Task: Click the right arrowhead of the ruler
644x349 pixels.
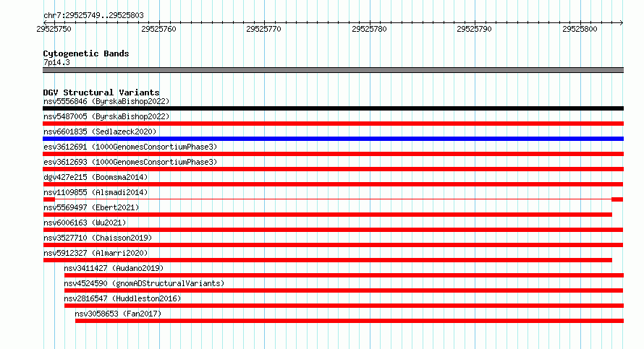Action: point(622,23)
